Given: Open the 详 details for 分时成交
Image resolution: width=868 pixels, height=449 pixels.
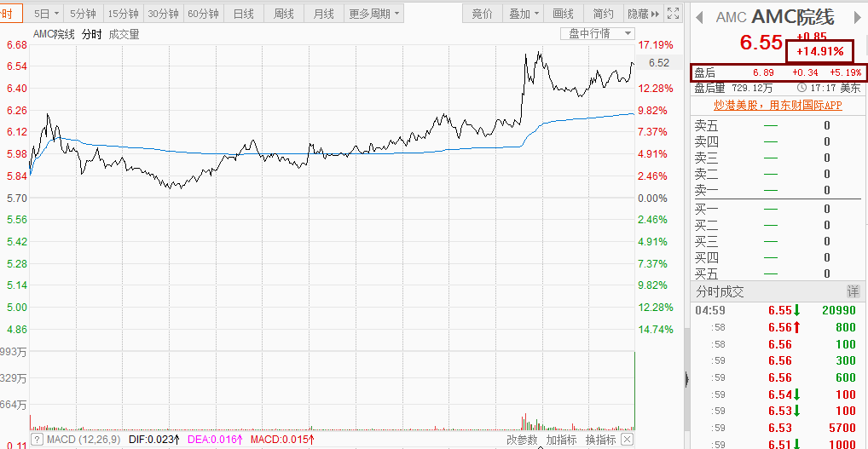Looking at the screenshot, I should click(x=852, y=291).
